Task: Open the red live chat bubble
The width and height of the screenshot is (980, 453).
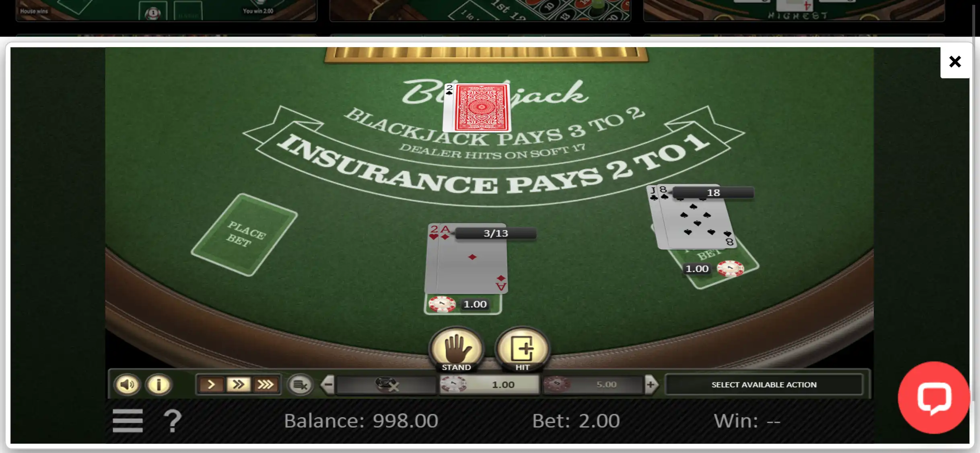Action: coord(933,398)
